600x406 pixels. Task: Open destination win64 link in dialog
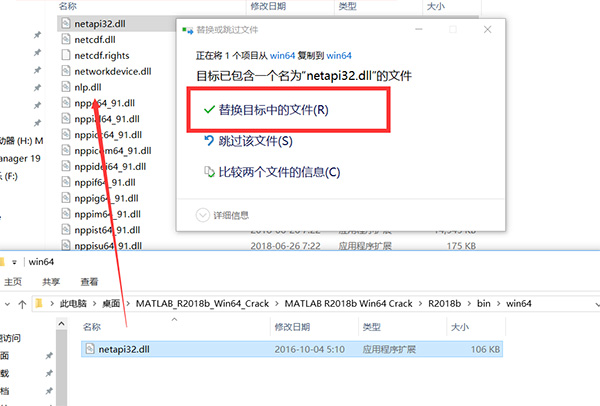(339, 56)
